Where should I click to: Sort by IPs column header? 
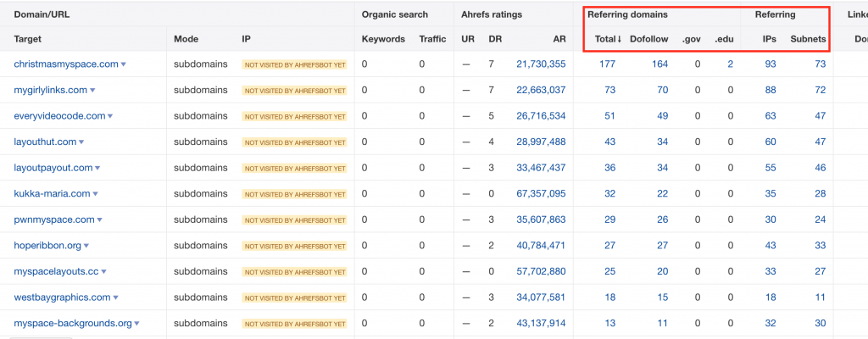[769, 39]
